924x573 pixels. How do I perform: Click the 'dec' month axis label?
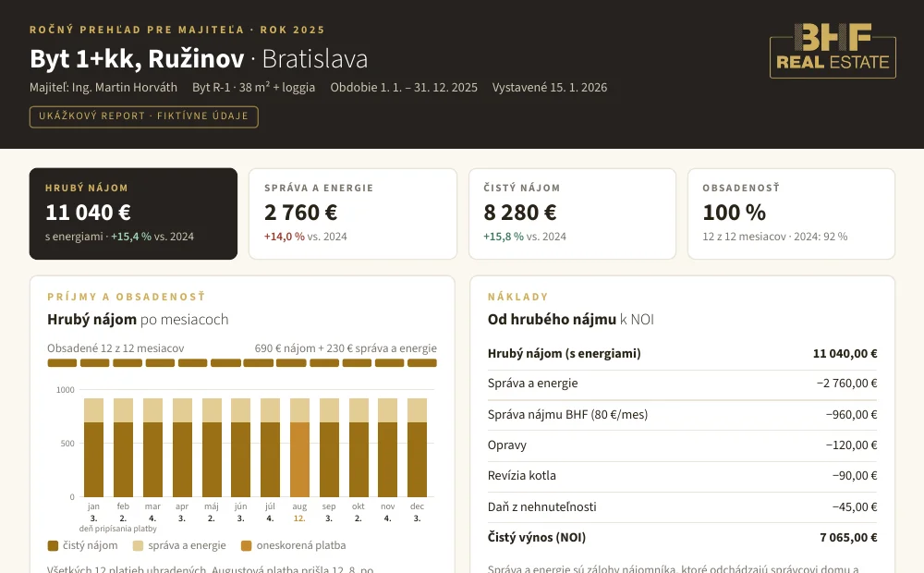coord(418,506)
